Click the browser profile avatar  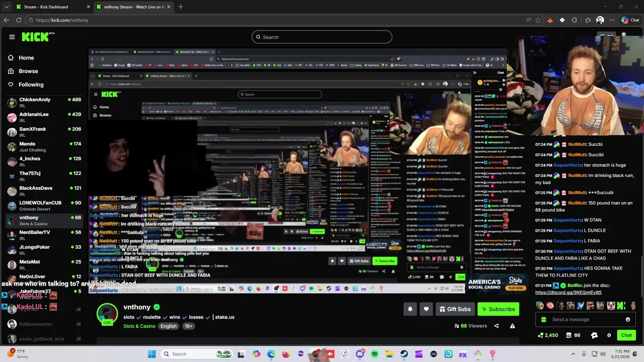(x=600, y=20)
